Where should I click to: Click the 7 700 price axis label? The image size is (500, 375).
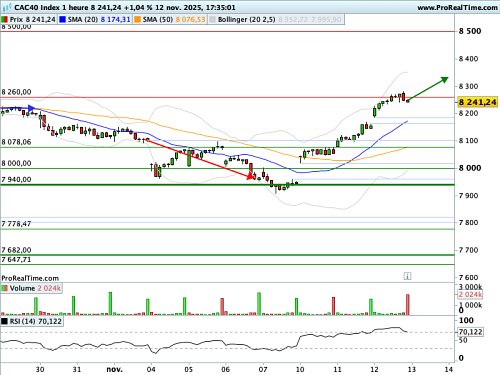(x=468, y=250)
